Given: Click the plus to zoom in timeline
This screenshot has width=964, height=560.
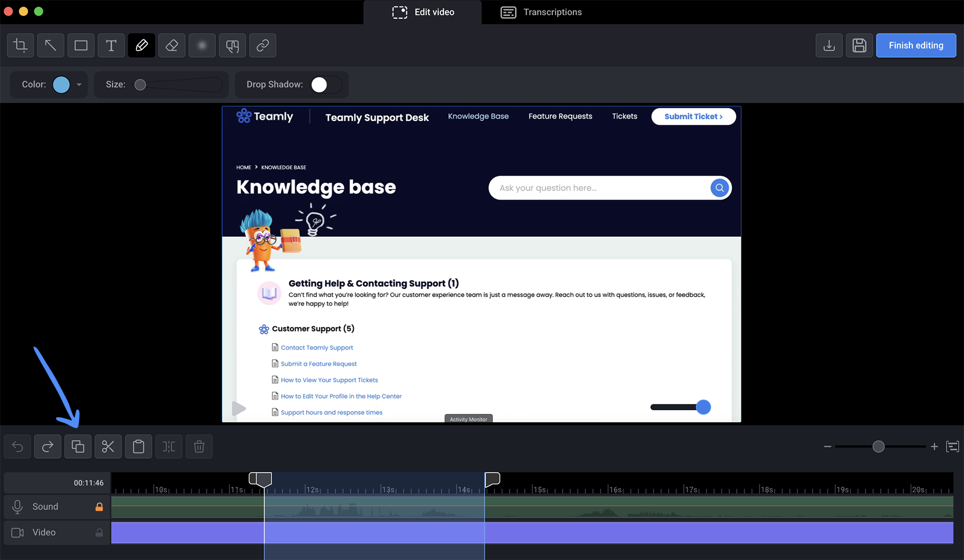Looking at the screenshot, I should pos(934,447).
